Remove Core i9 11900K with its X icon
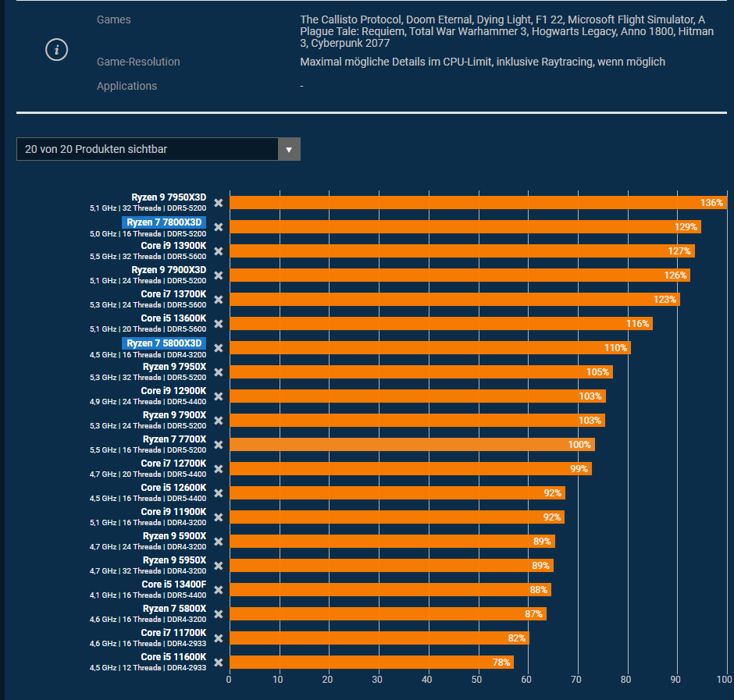The height and width of the screenshot is (700, 734). 218,517
